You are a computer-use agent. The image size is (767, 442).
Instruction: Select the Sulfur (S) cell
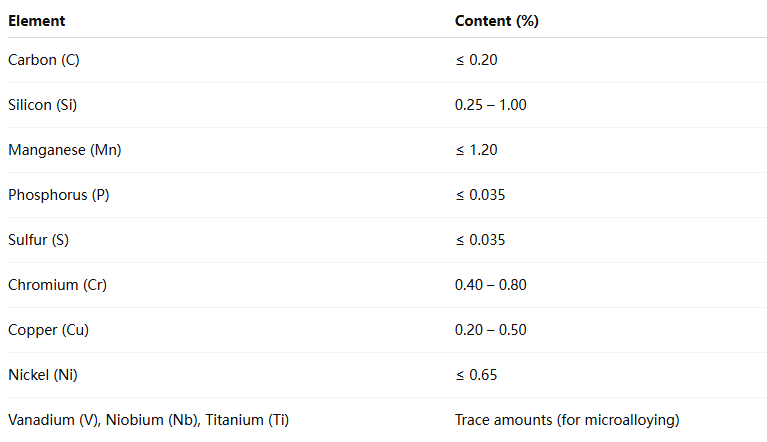[39, 240]
